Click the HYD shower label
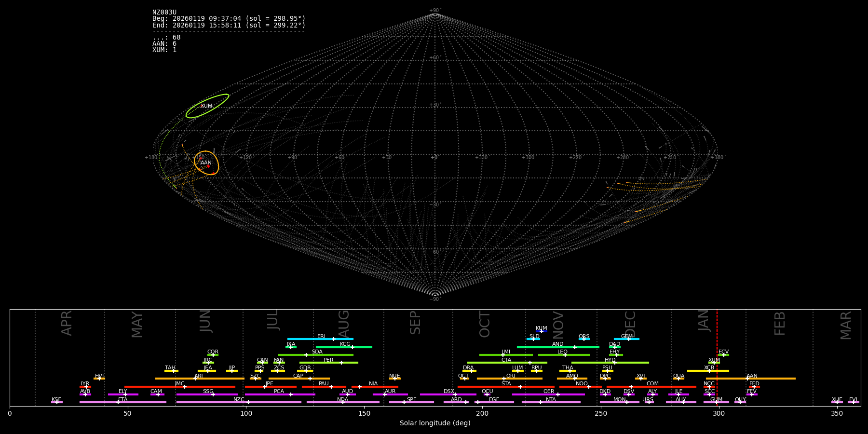868x434 pixels. [610, 360]
